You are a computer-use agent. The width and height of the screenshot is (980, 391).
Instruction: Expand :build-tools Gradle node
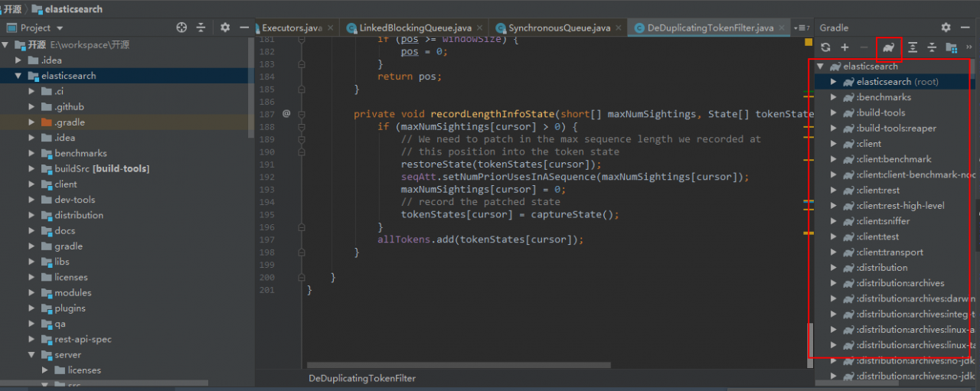(834, 112)
